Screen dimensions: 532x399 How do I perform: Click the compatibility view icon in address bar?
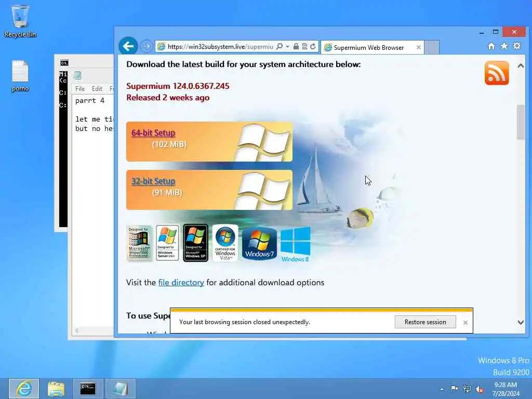click(304, 46)
